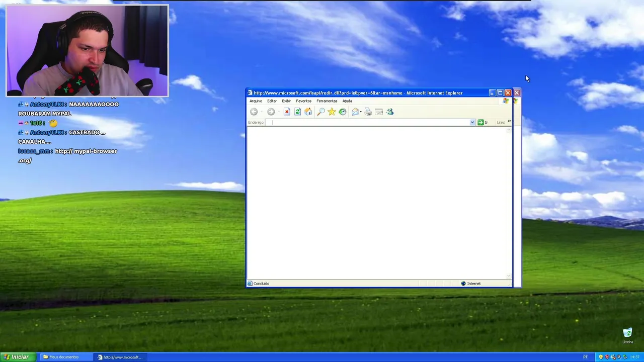Click the Links toolbar label
Screen dimensions: 644x362
point(501,122)
